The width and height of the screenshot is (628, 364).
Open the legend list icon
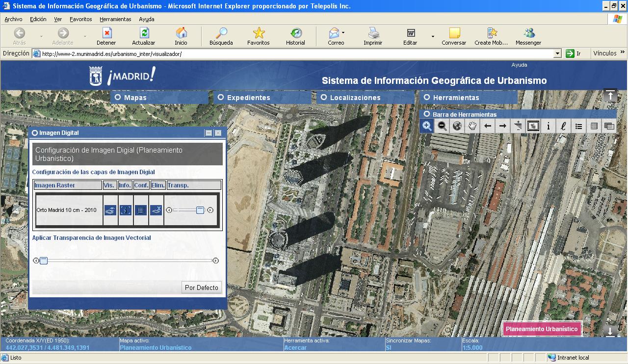click(578, 126)
